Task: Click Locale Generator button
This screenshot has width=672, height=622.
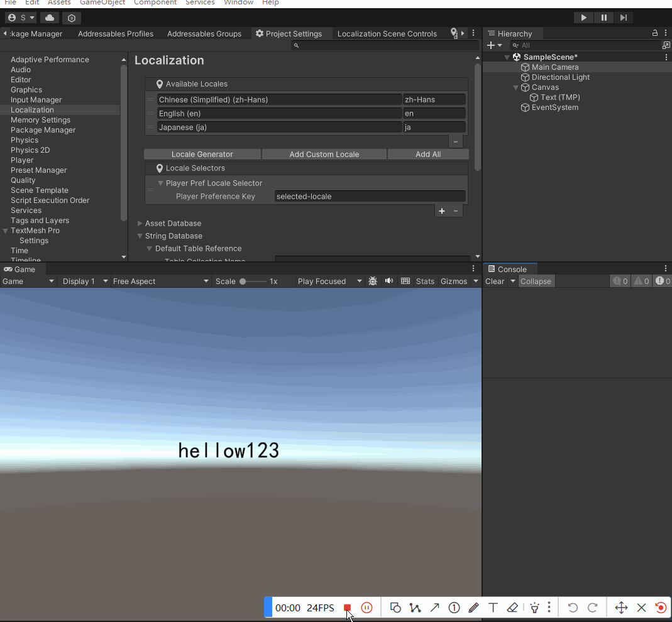Action: coord(202,154)
